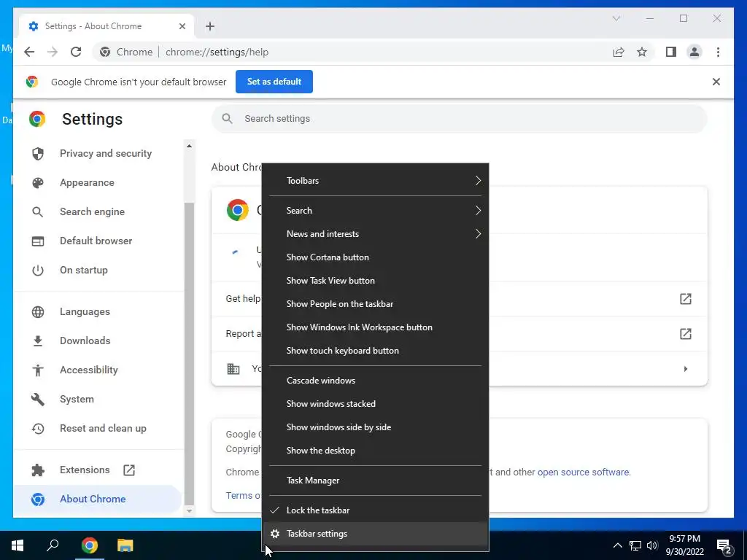
Task: Uncheck Lock the taskbar
Action: click(376, 510)
